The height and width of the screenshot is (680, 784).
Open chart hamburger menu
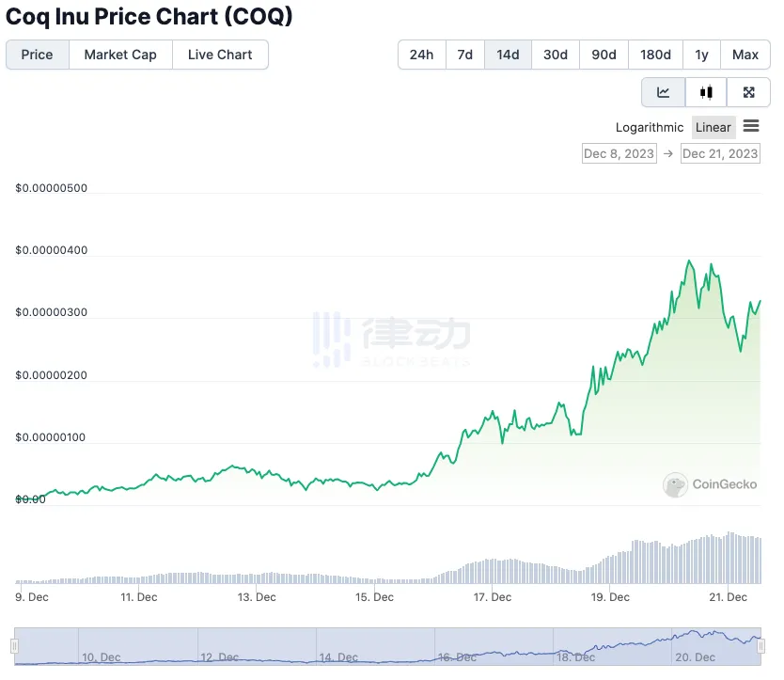click(x=751, y=126)
